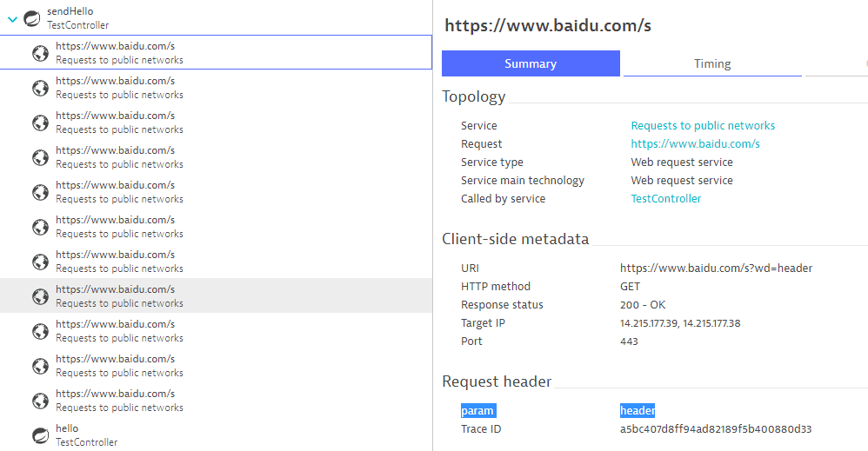Click the highlighted param request header name

click(x=477, y=411)
